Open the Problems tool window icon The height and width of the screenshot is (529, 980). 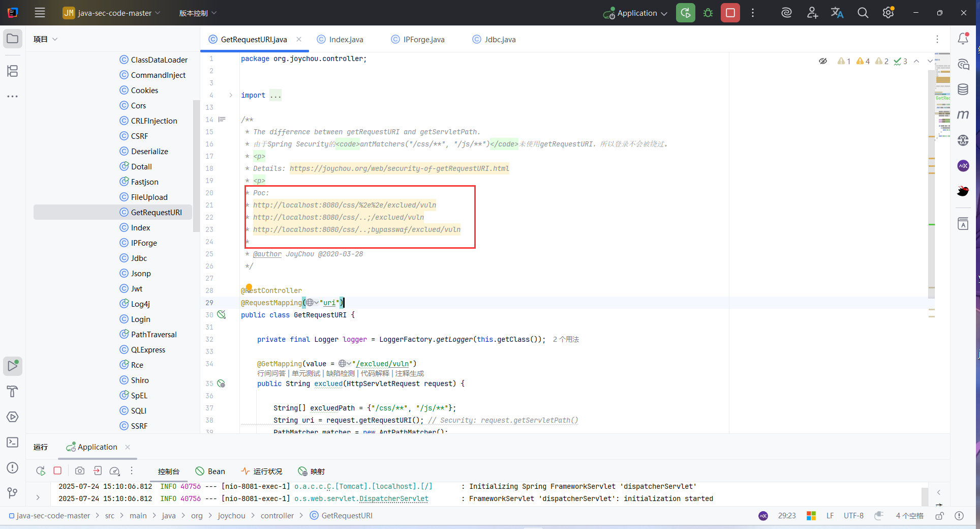pyautogui.click(x=13, y=468)
